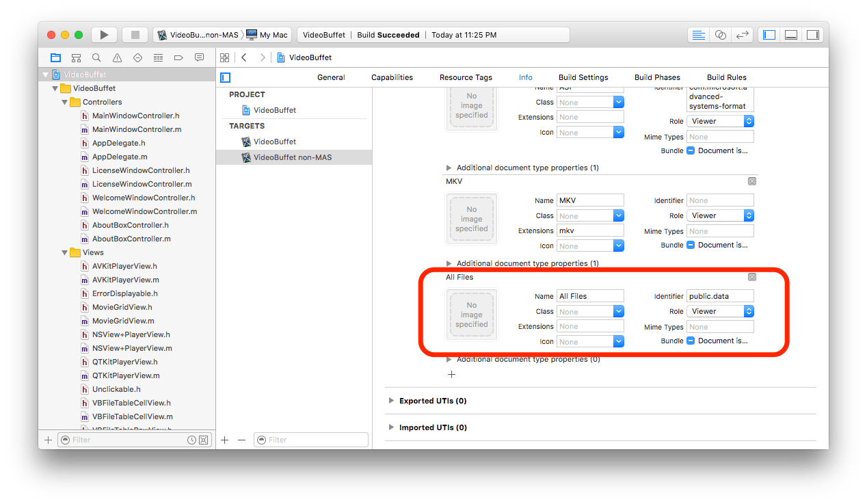
Task: Expand Additional document type properties for MKV
Action: coord(450,263)
